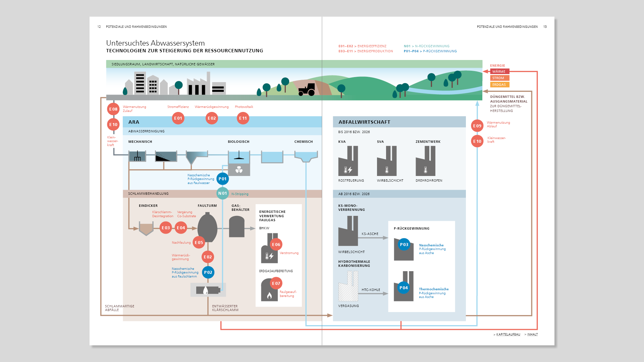Image resolution: width=644 pixels, height=362 pixels.
Task: Select the yellow Erdgas energy label
Action: click(499, 85)
